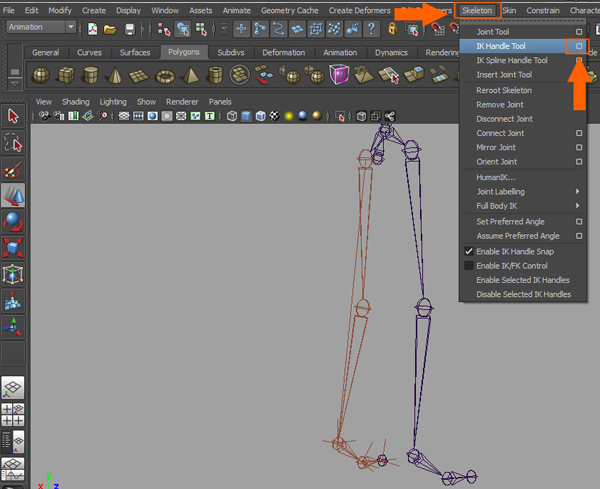Click Select by hierarchy icon
The width and height of the screenshot is (600, 489).
point(163,29)
